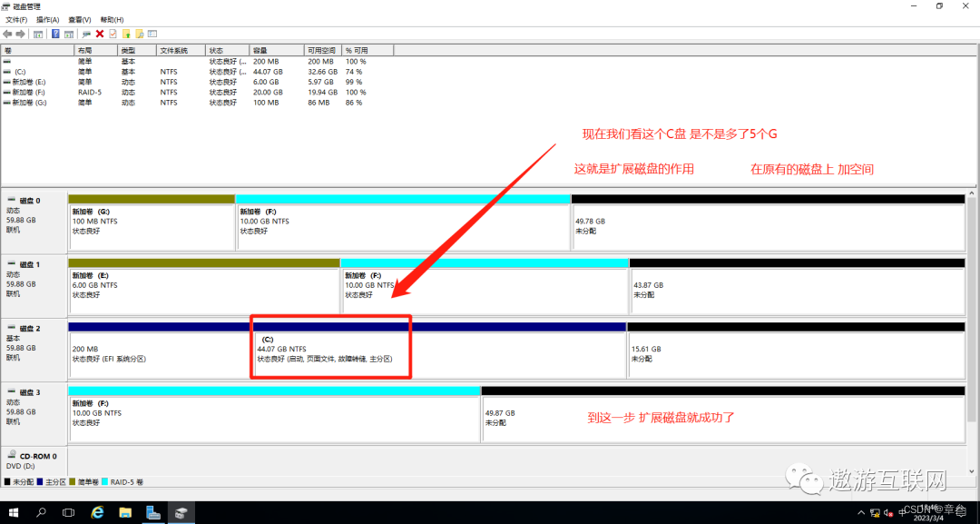Click the tray speaker volume icon
The height and width of the screenshot is (524, 980).
point(888,513)
